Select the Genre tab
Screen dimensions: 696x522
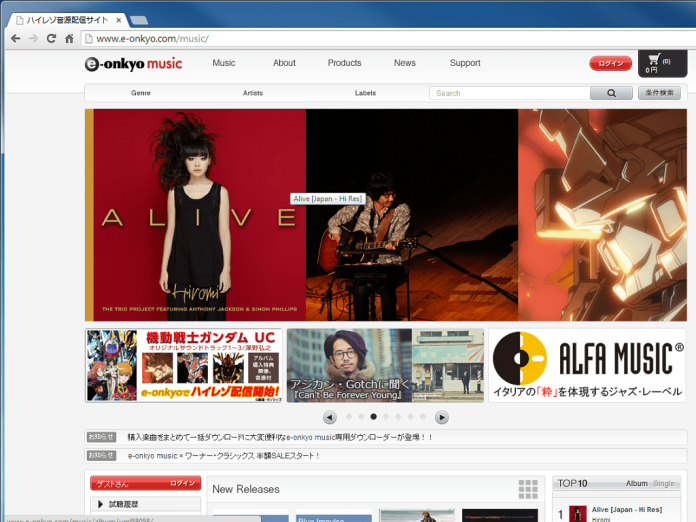point(141,93)
